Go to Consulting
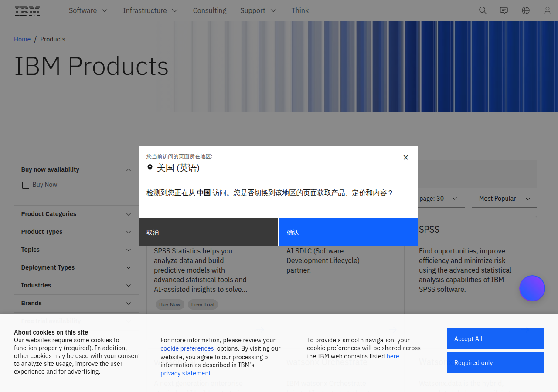Viewport: 558px width, 392px height. [x=210, y=10]
